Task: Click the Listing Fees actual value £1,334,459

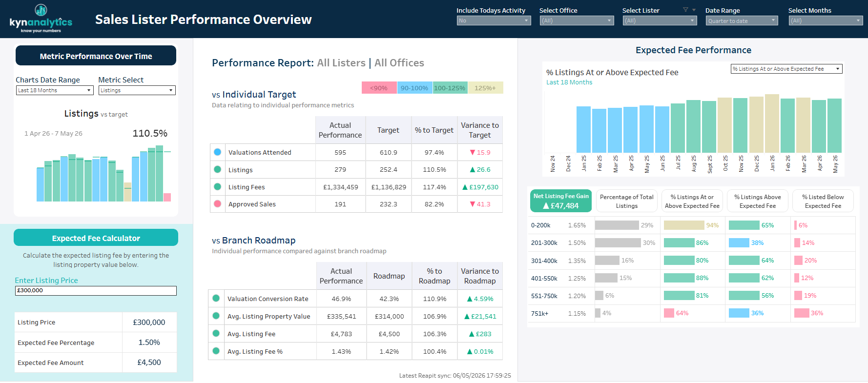Action: click(340, 187)
